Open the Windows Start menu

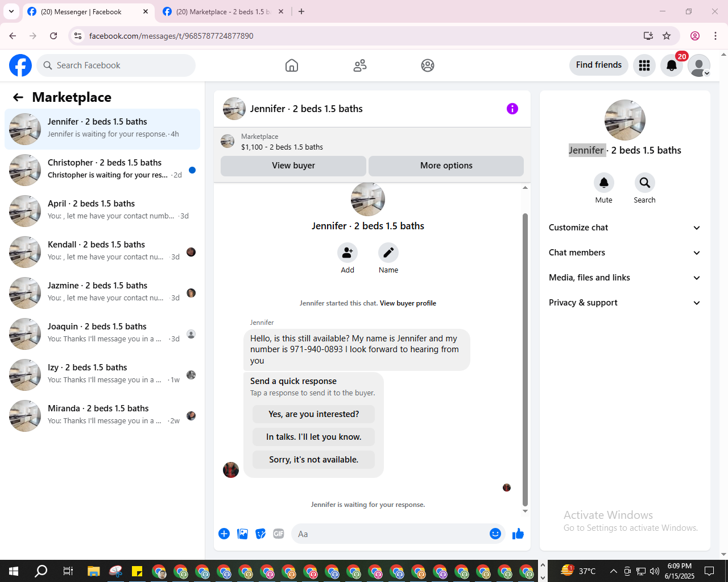click(x=14, y=571)
